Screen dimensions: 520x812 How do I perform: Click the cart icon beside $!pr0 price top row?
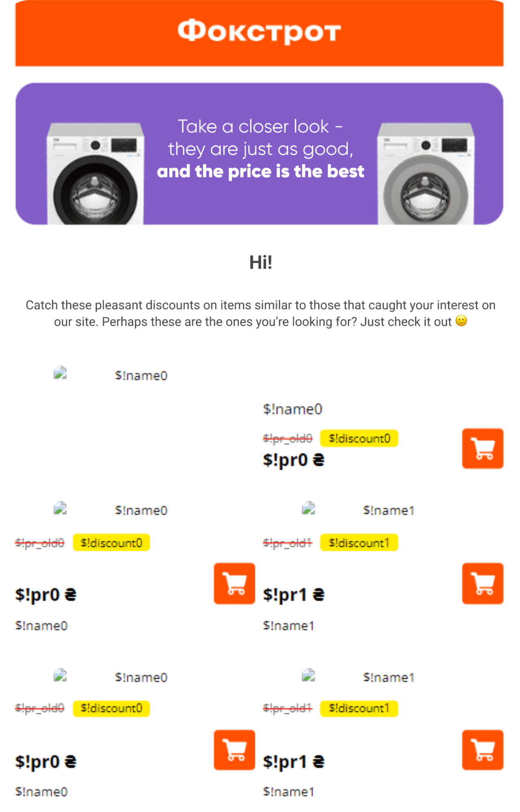pyautogui.click(x=482, y=448)
